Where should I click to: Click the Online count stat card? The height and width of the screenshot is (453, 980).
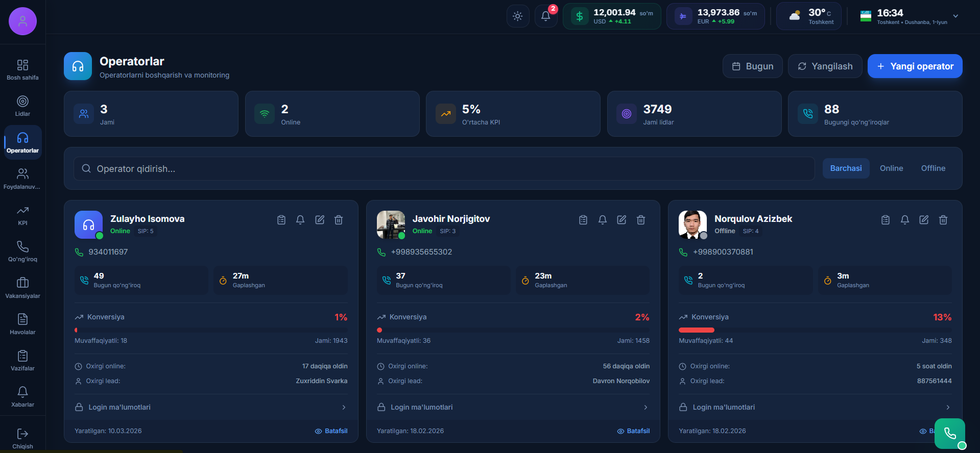pos(332,114)
